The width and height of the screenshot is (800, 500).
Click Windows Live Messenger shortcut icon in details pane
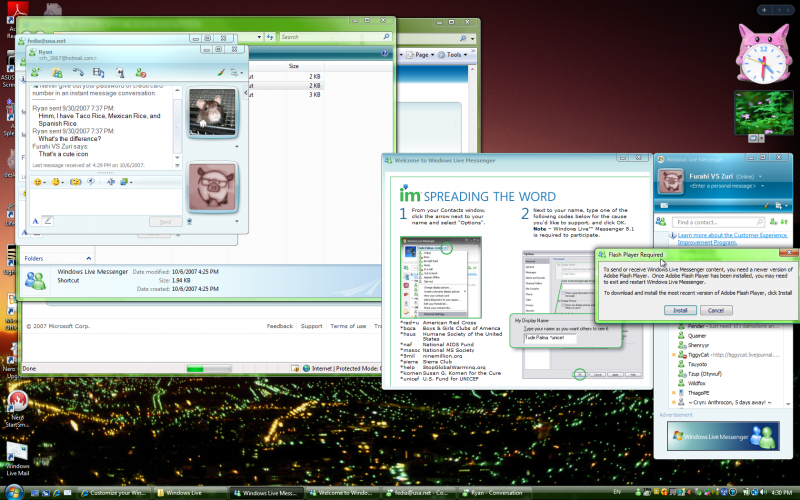[35, 280]
